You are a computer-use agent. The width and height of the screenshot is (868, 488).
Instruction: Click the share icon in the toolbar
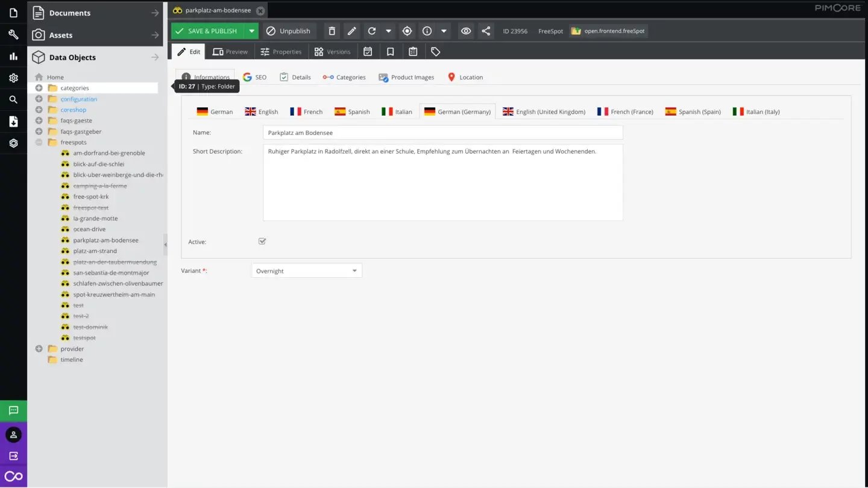(x=486, y=31)
